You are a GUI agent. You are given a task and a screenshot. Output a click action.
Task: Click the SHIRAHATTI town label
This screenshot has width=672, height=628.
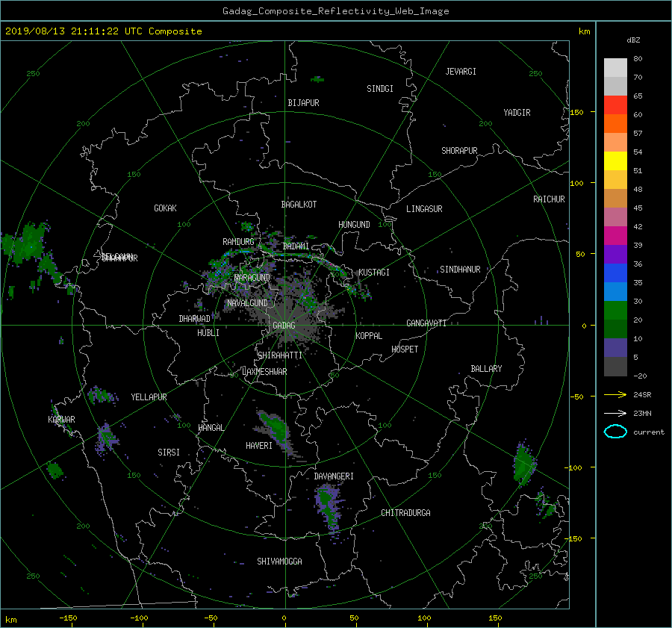280,355
